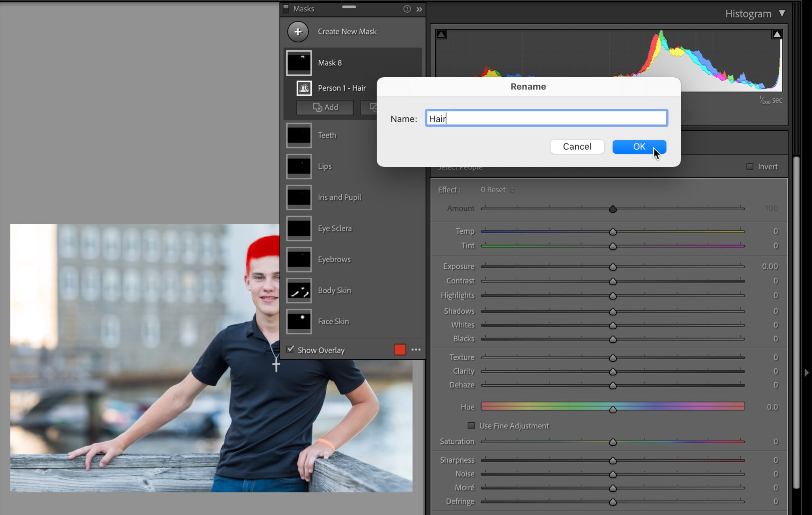Dismiss the Rename dialog with Cancel
Viewport: 812px width, 515px height.
[x=577, y=147]
